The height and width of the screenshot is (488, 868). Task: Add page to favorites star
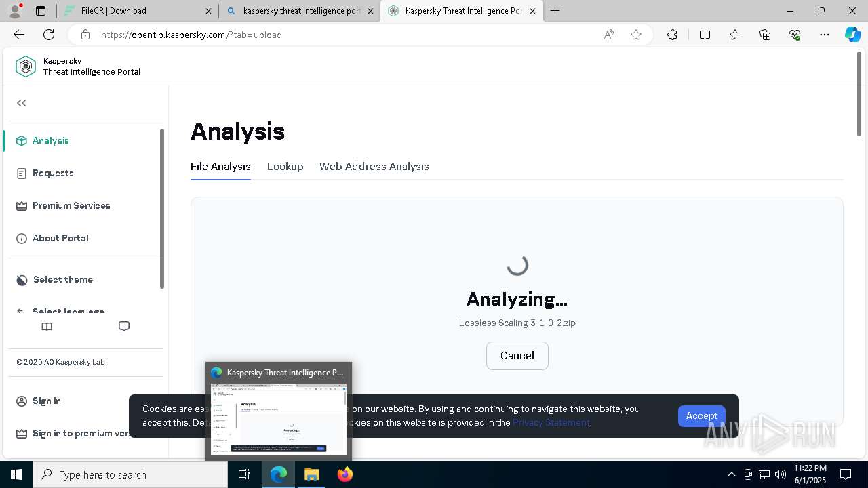tap(636, 35)
